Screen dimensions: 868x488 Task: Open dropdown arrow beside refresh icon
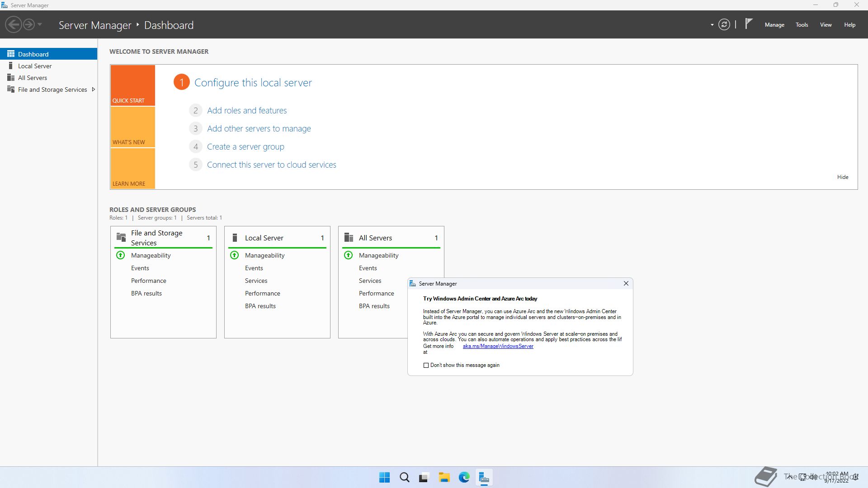pyautogui.click(x=712, y=25)
